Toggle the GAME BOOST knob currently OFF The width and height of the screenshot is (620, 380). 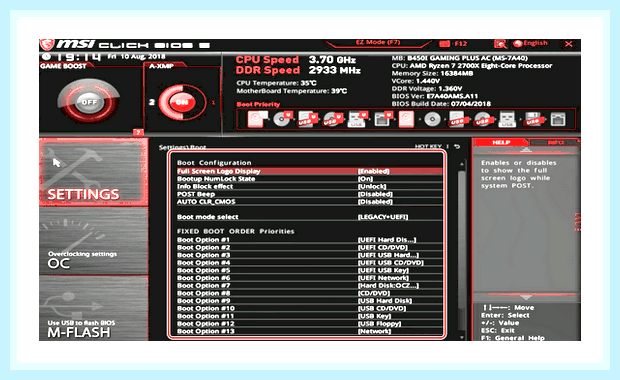pyautogui.click(x=89, y=102)
